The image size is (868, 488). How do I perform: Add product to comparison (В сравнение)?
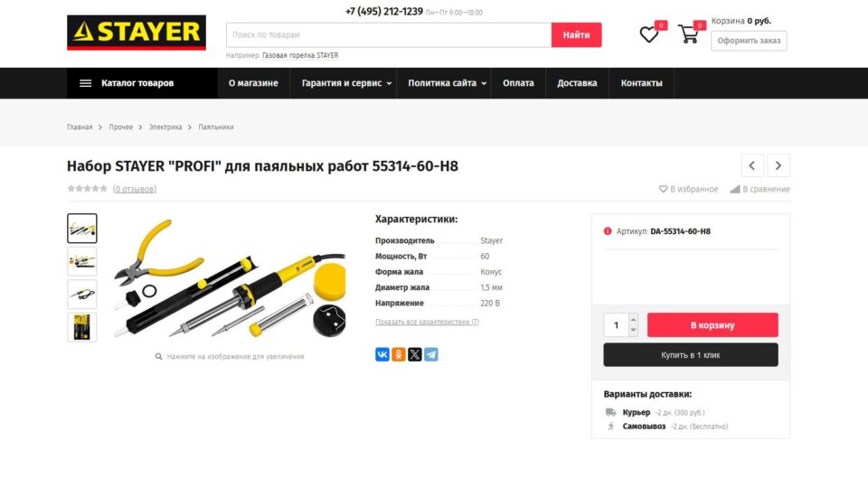(760, 189)
